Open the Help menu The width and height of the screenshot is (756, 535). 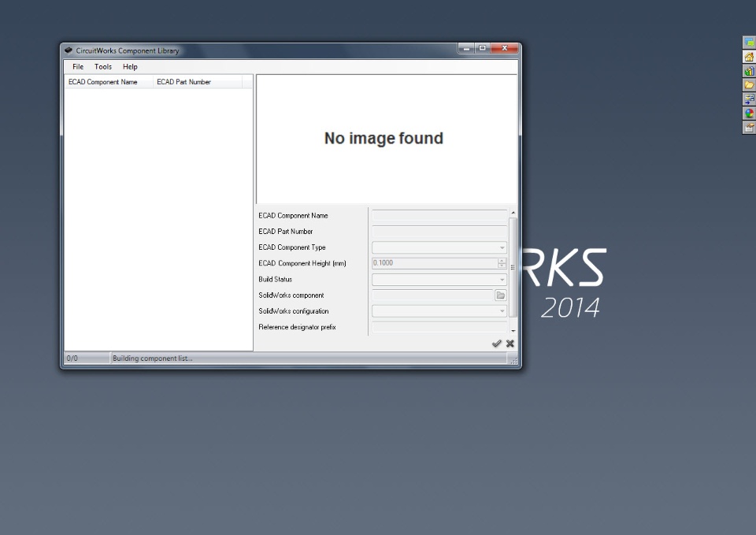pos(130,66)
